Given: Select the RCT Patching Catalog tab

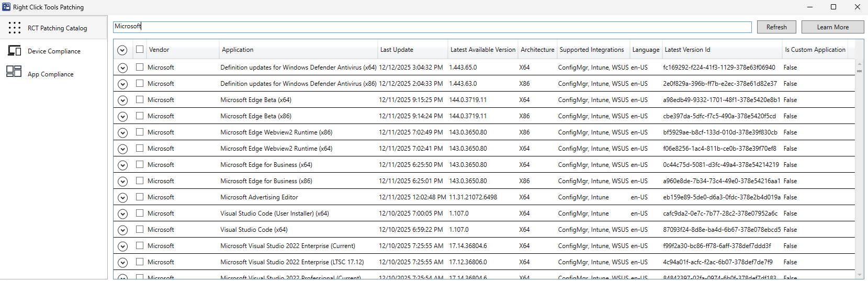Looking at the screenshot, I should tap(53, 28).
